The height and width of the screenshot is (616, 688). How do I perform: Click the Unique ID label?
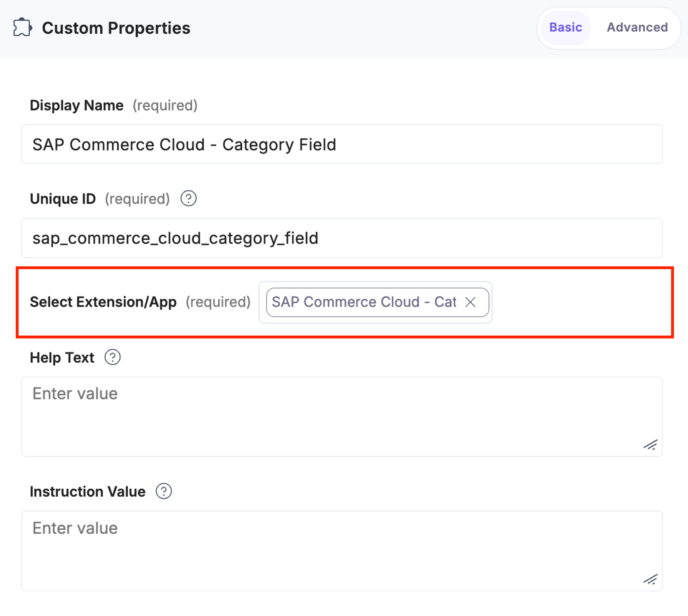(x=63, y=199)
